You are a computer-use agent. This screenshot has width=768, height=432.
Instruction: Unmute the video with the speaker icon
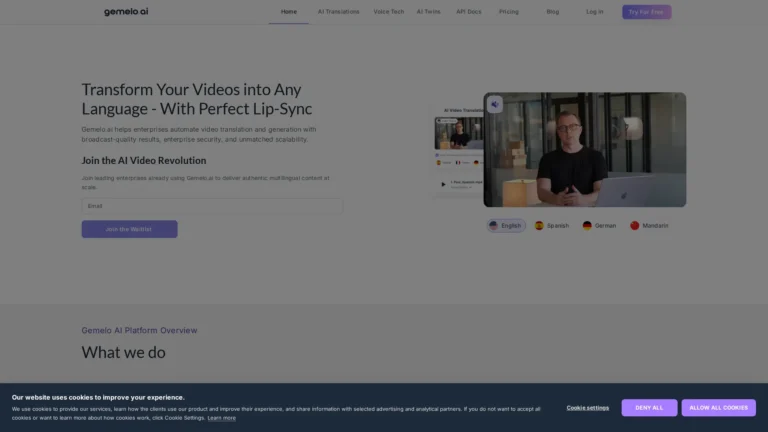495,105
